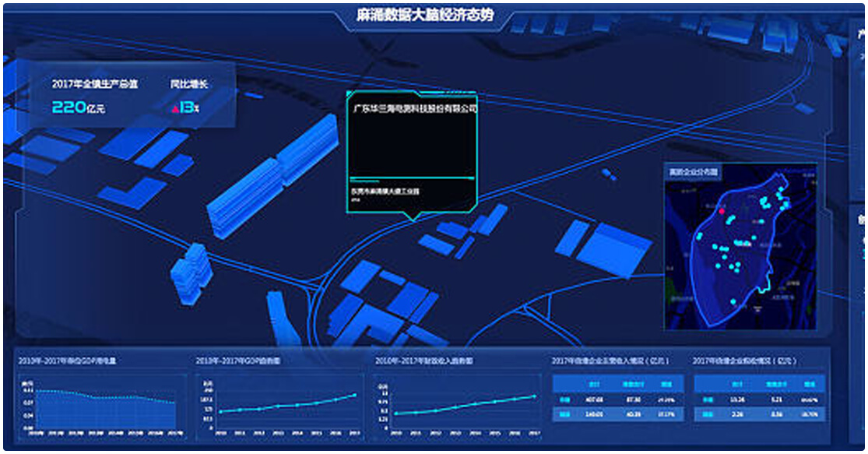Click the cyan progress bar in company popup
Viewport: 868px width, 454px height.
point(411,178)
